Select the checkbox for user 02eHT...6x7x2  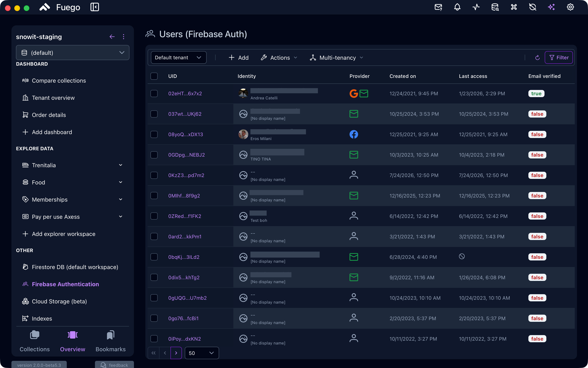click(154, 93)
